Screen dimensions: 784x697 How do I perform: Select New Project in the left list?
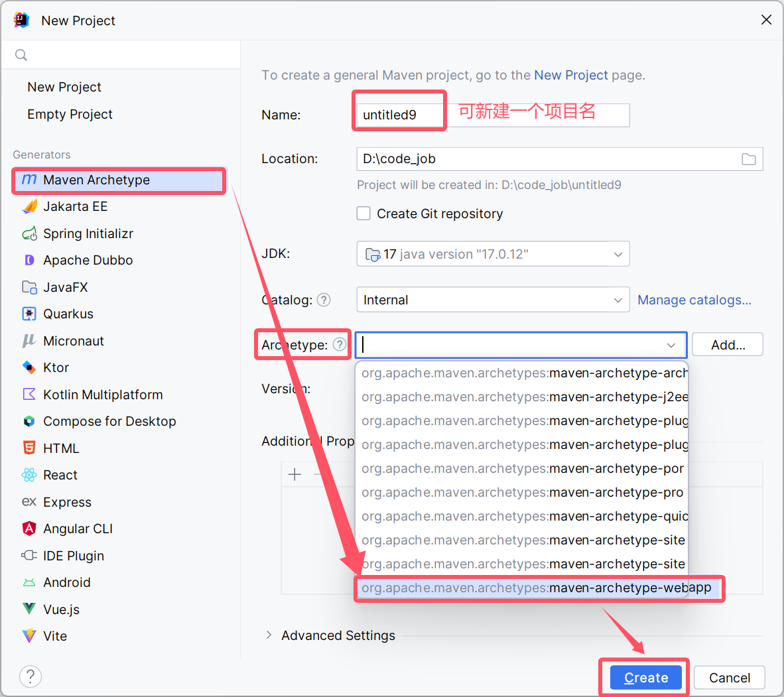(x=64, y=87)
